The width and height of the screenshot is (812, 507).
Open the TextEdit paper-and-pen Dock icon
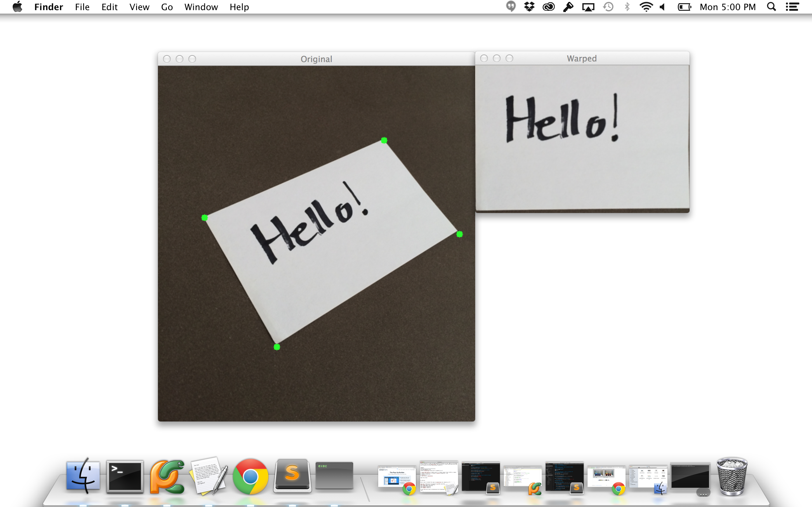pyautogui.click(x=208, y=476)
